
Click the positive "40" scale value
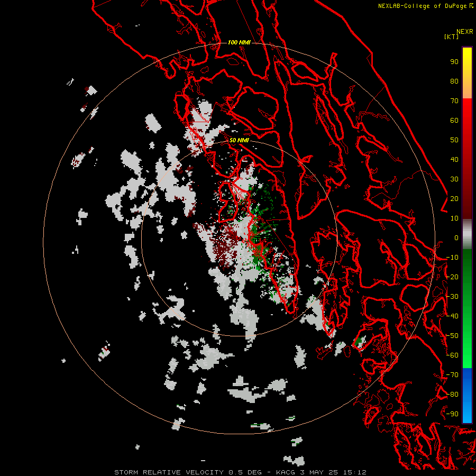[454, 159]
